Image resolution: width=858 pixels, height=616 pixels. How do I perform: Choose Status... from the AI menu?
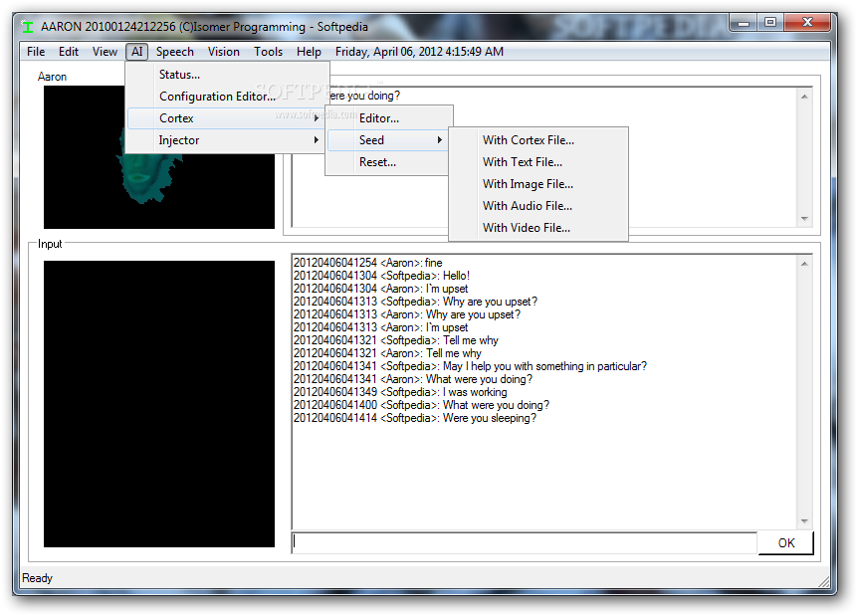click(x=228, y=75)
